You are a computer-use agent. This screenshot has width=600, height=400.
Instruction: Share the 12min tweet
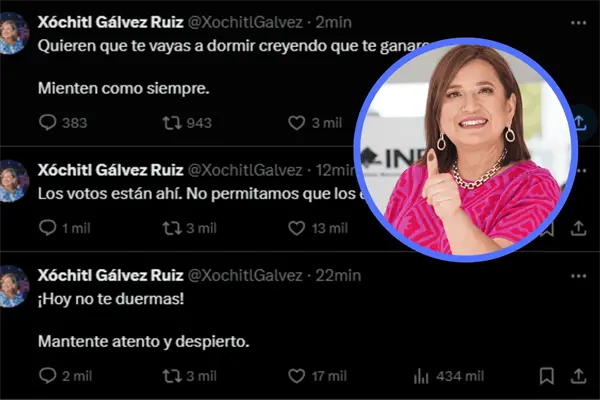(x=578, y=228)
